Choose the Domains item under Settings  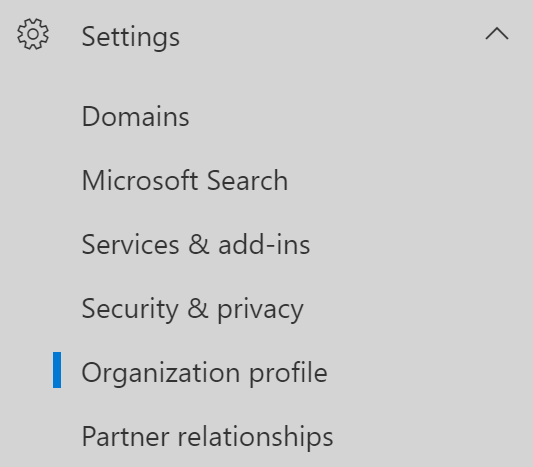tap(135, 117)
